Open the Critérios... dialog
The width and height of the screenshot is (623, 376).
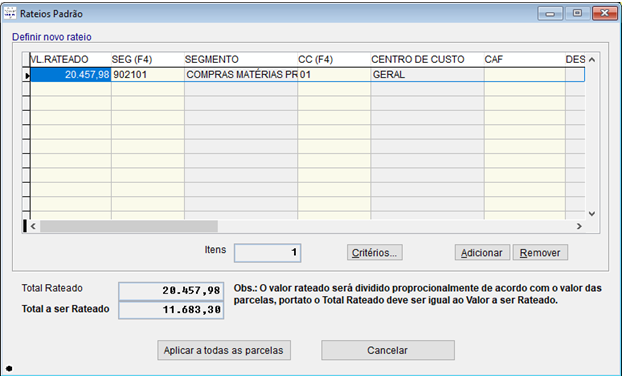point(375,253)
